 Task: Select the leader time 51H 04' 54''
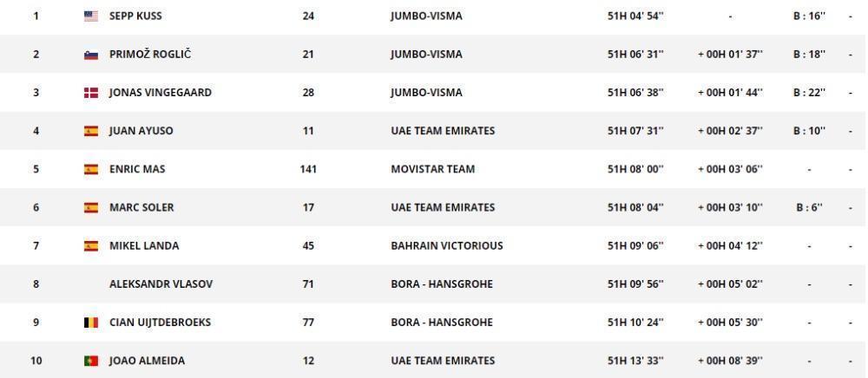(635, 16)
